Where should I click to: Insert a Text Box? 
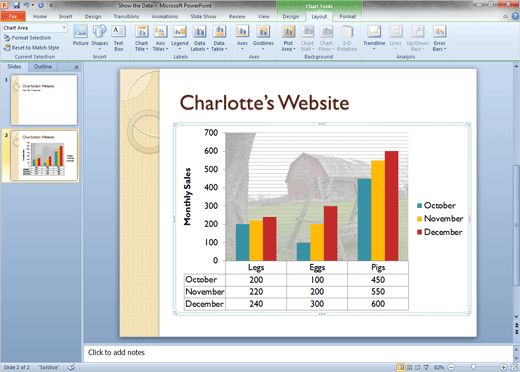[x=118, y=38]
